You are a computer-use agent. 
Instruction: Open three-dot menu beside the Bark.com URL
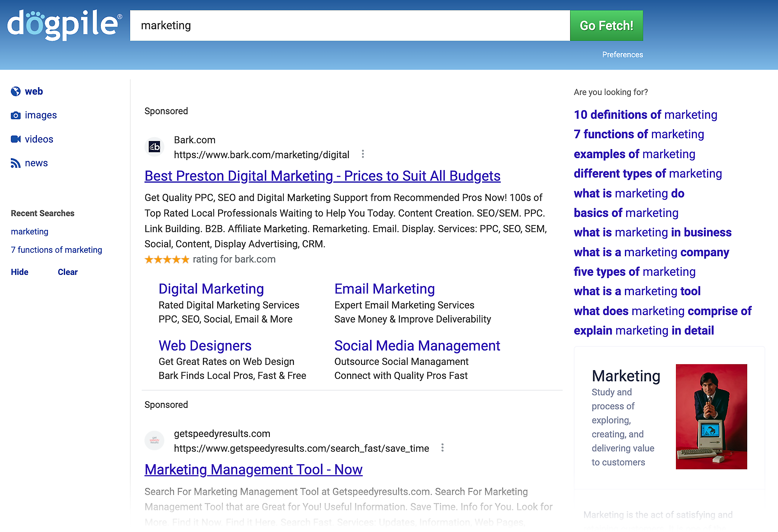[x=363, y=154]
